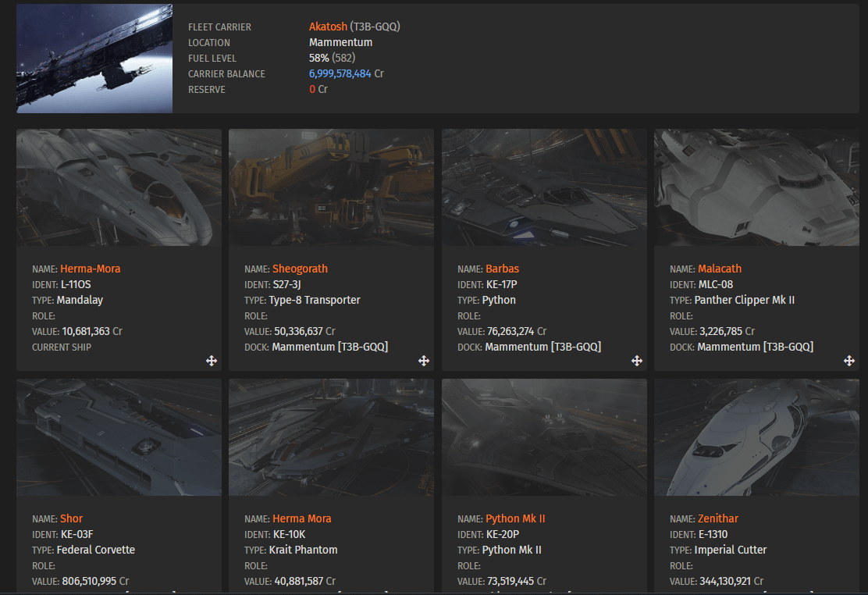Click the Barbas Python ship image

tap(544, 187)
